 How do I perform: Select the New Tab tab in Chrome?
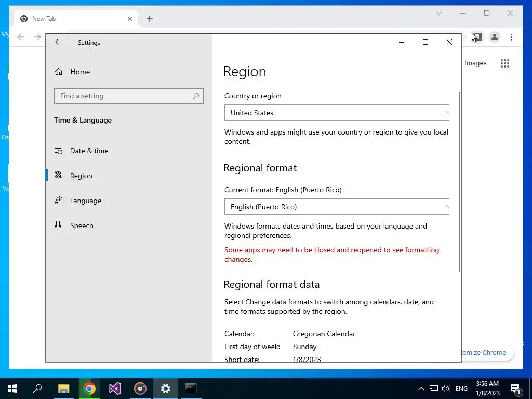pyautogui.click(x=76, y=19)
